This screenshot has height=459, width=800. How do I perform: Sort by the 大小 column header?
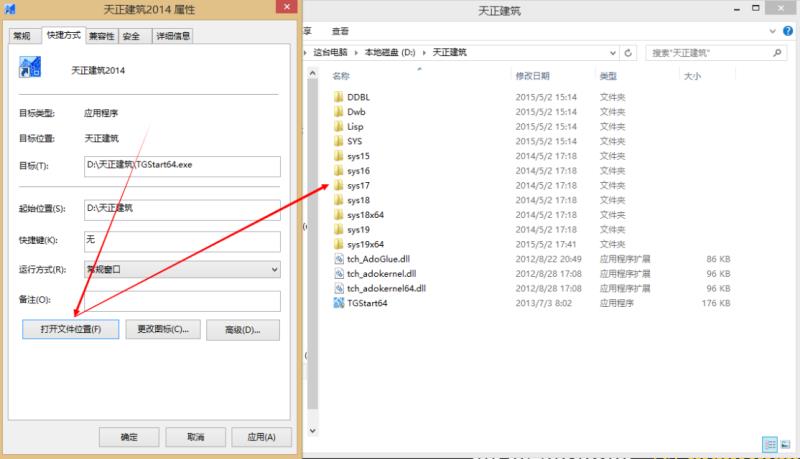pyautogui.click(x=692, y=76)
